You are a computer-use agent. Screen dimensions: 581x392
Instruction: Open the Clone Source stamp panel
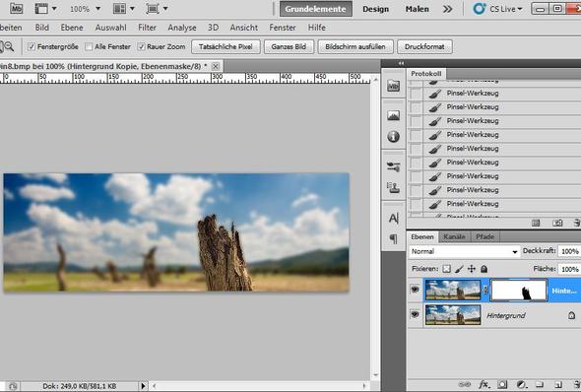tap(393, 187)
